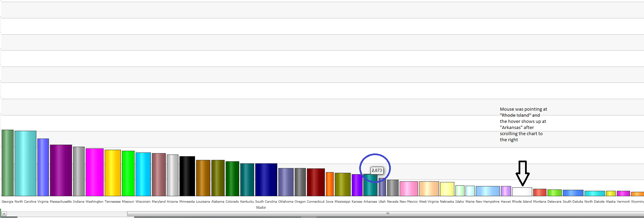Select the green Georgia bar

7,163
